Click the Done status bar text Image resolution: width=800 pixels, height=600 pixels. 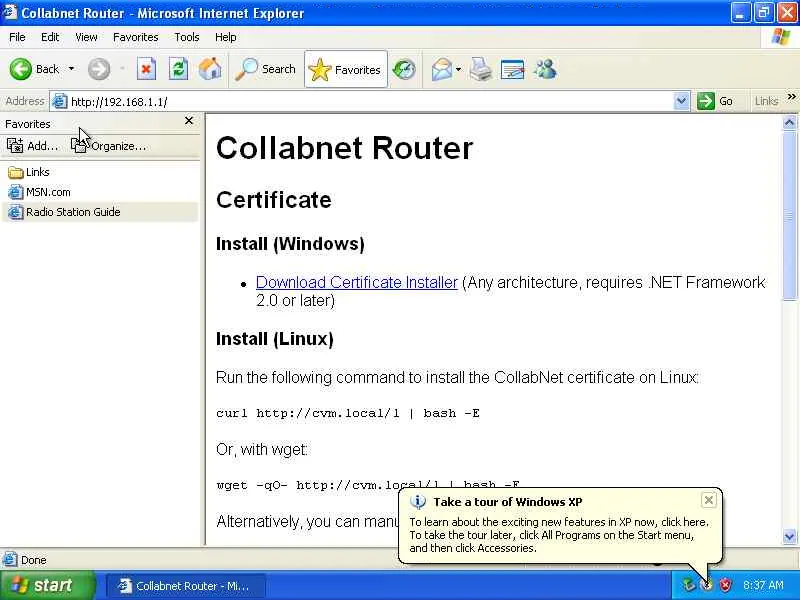34,560
